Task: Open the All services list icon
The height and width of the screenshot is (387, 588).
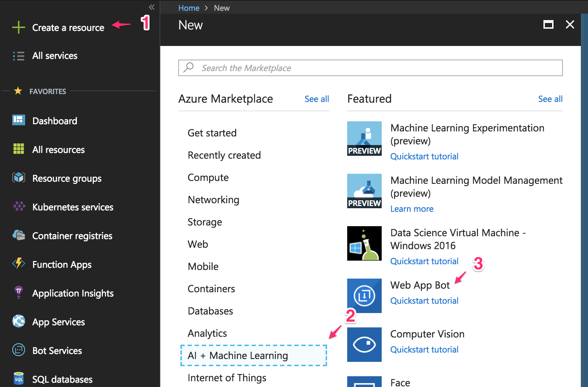Action: click(x=19, y=56)
